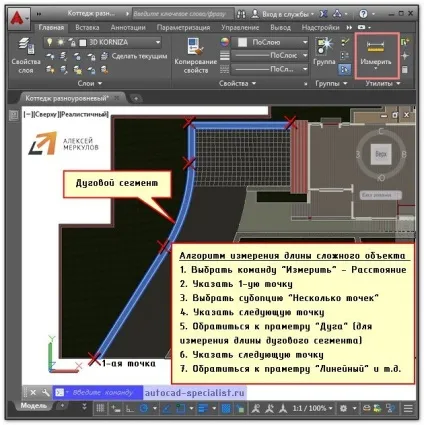The image size is (424, 425).
Task: Toggle group selection mode in Группы panel
Action: coord(345,69)
